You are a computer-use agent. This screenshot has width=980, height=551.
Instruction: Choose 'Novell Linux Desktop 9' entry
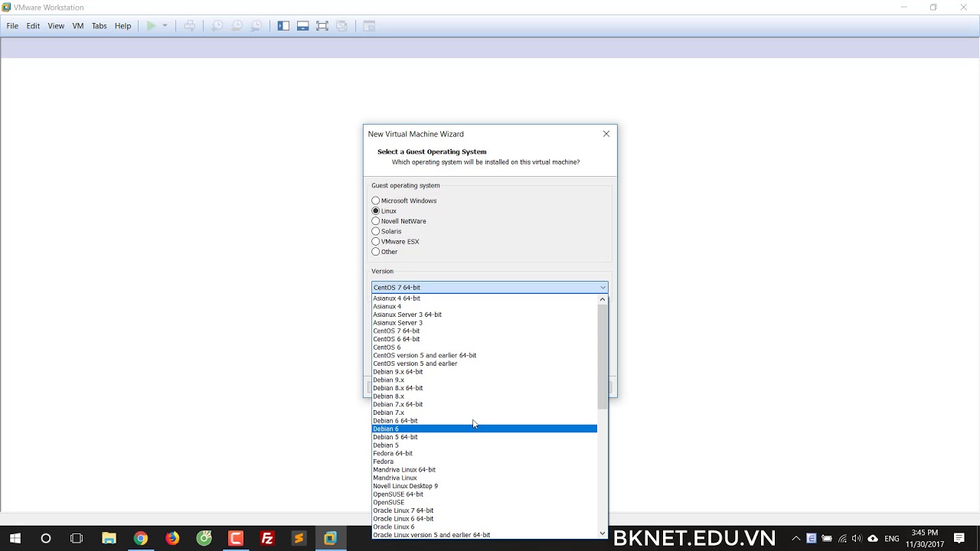tap(484, 486)
